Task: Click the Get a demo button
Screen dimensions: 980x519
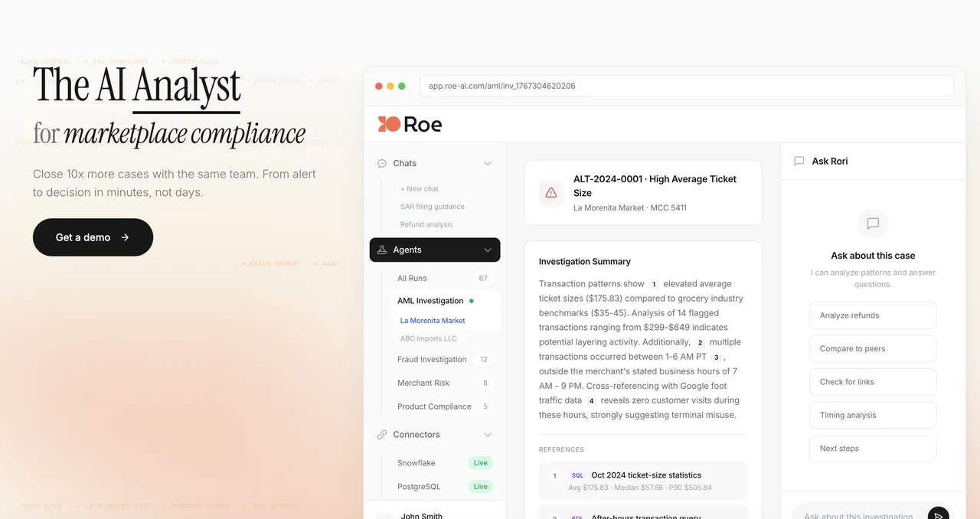Action: point(93,237)
